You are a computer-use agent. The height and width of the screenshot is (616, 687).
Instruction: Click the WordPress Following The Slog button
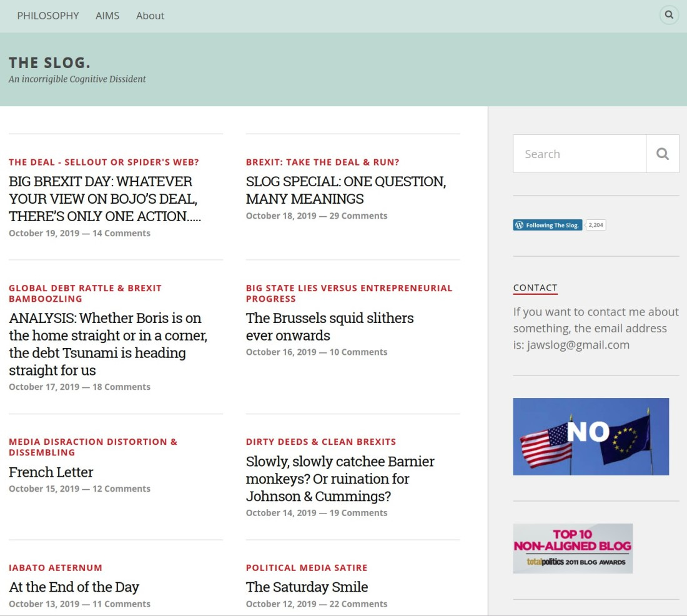(x=547, y=225)
